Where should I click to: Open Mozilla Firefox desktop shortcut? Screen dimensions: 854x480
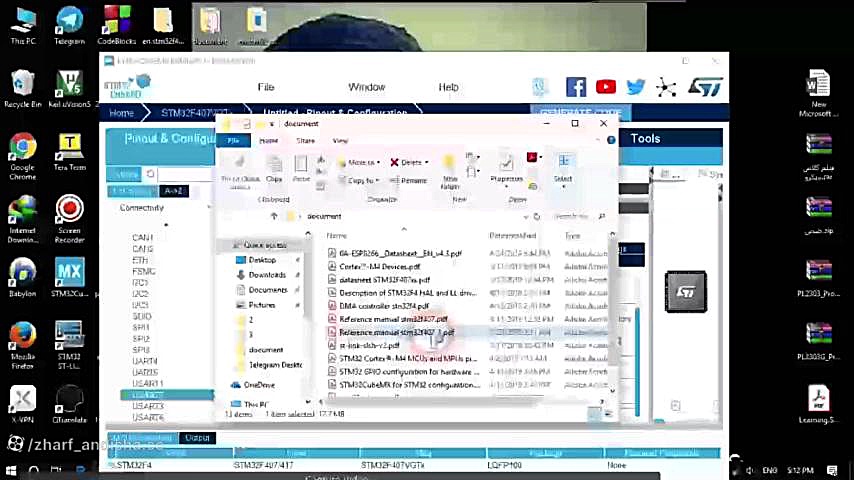click(x=22, y=344)
